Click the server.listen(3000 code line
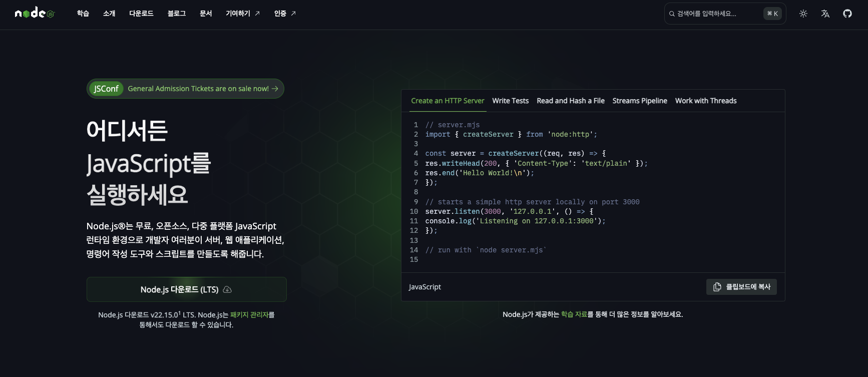Screen dimensions: 868x377 [509, 211]
